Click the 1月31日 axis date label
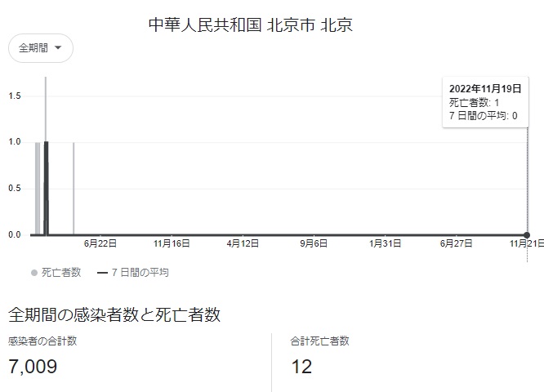The image size is (544, 392). point(385,243)
